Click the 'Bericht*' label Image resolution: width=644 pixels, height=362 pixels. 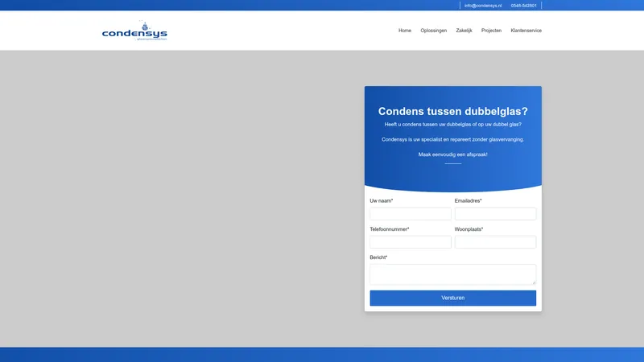tap(378, 257)
